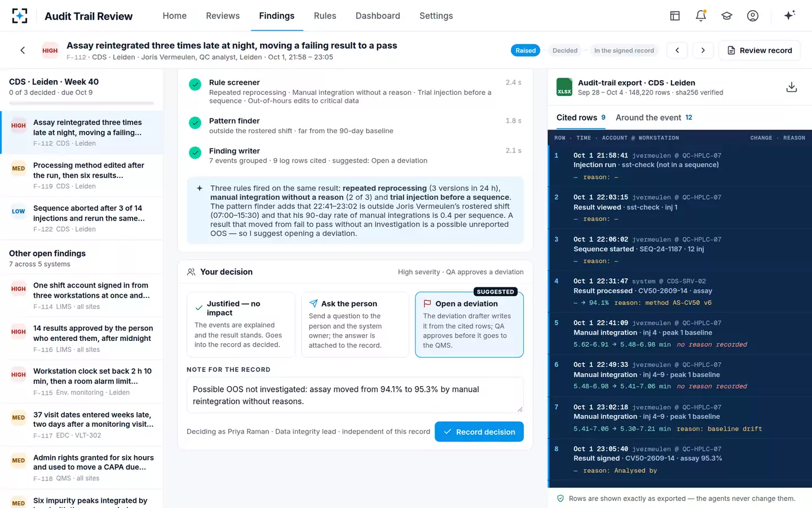Click the Raised status pill
Image resolution: width=812 pixels, height=508 pixels.
pyautogui.click(x=526, y=50)
